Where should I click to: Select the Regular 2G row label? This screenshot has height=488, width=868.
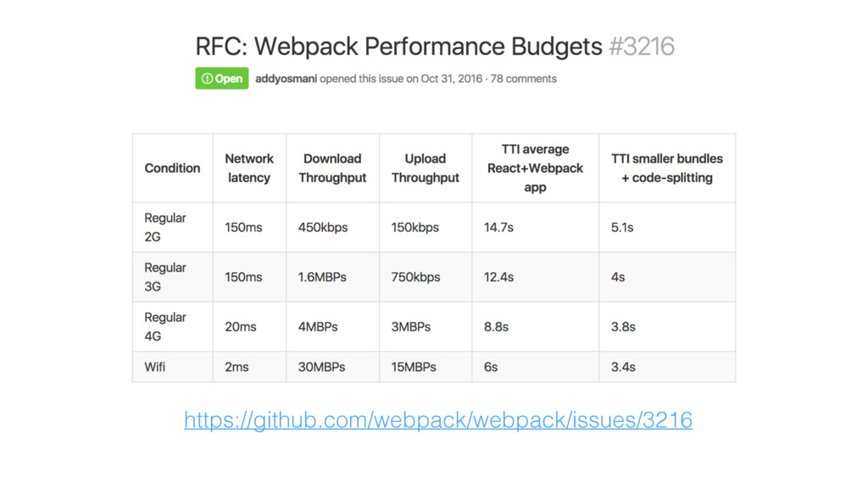164,227
